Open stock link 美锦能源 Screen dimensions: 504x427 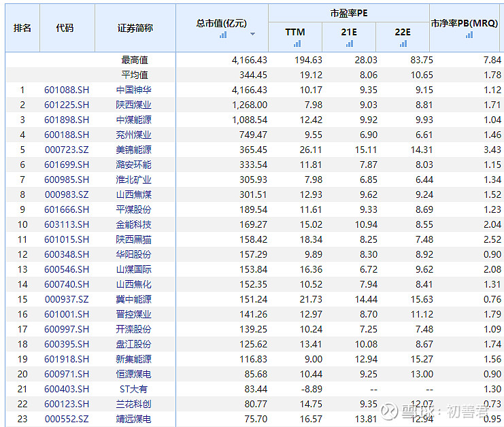click(x=134, y=150)
